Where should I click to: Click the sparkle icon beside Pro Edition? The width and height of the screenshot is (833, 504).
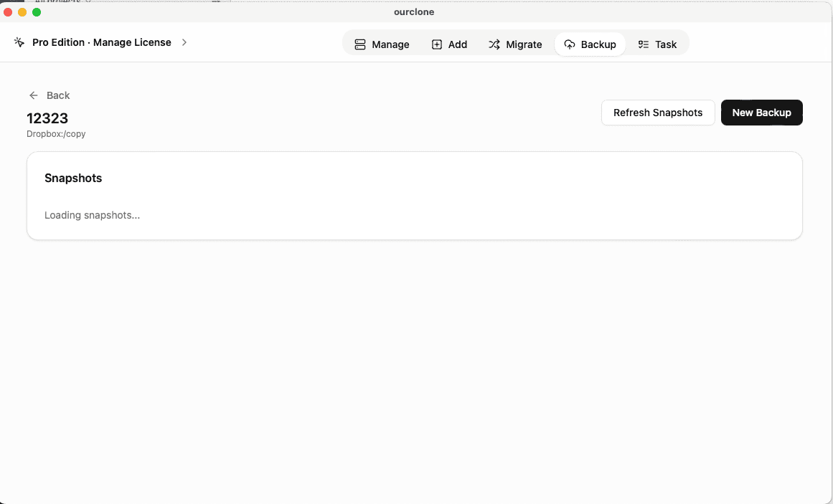pyautogui.click(x=19, y=42)
